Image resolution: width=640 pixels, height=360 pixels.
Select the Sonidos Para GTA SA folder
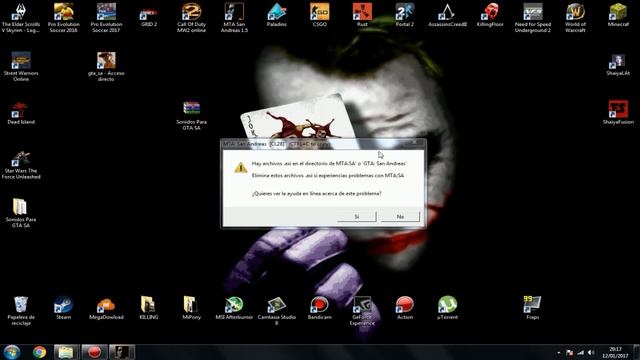coord(21,213)
